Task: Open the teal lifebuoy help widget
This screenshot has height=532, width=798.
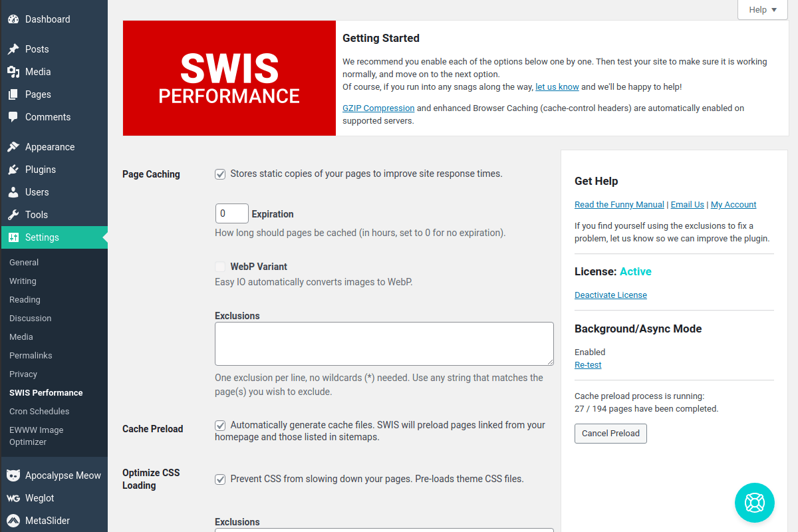Action: click(x=755, y=503)
